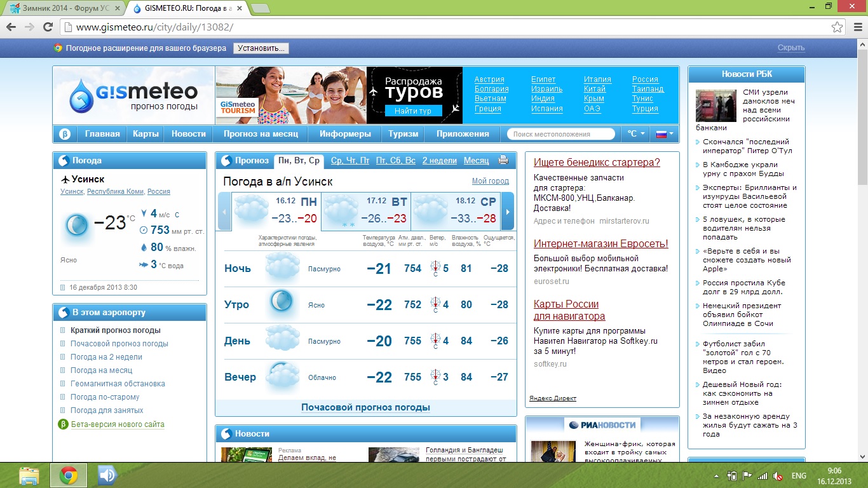This screenshot has height=488, width=868.
Task: Open the volume app in the taskbar
Action: tap(107, 475)
